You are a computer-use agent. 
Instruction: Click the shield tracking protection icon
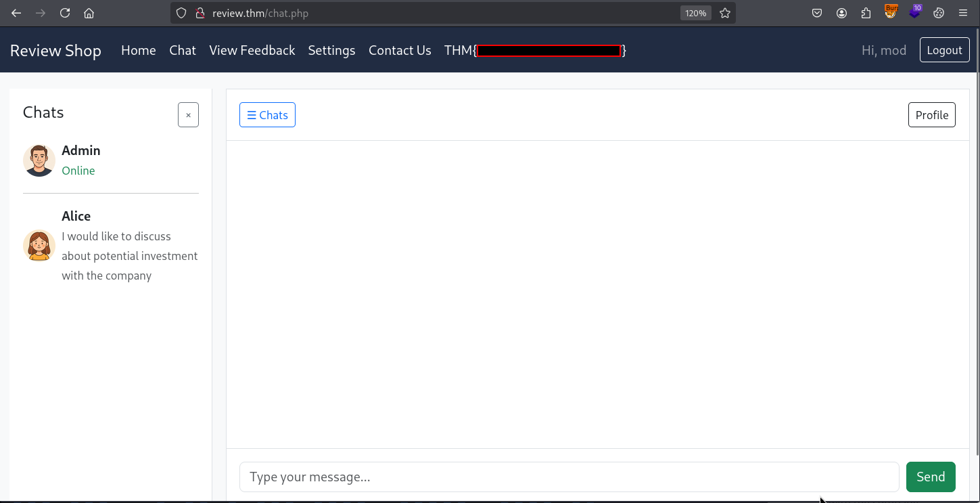[x=181, y=13]
